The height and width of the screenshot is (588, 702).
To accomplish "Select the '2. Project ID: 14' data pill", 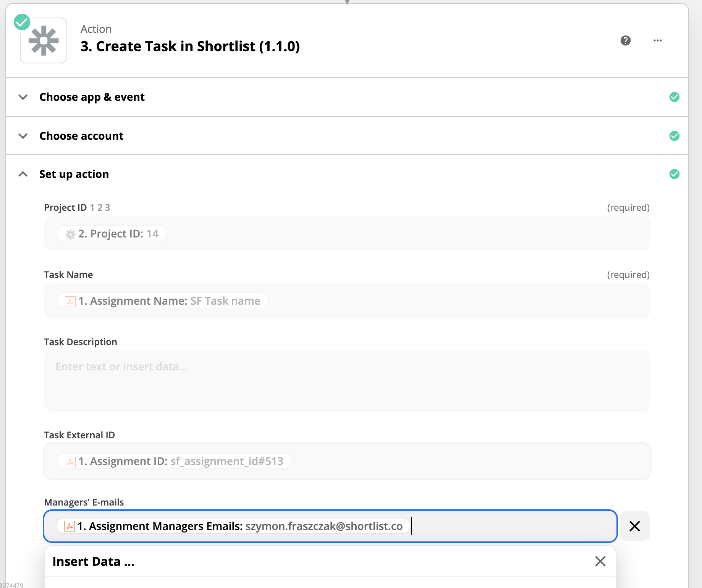I will point(112,234).
